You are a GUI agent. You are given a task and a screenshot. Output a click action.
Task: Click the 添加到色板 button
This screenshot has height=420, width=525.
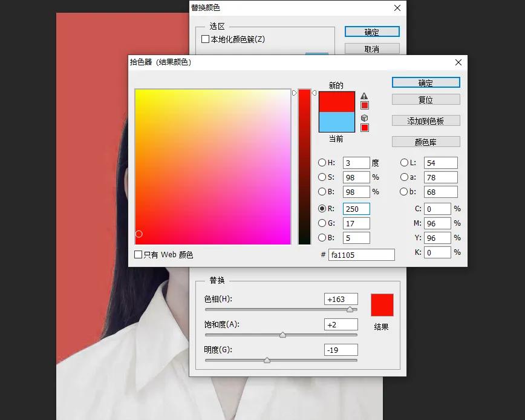[426, 120]
